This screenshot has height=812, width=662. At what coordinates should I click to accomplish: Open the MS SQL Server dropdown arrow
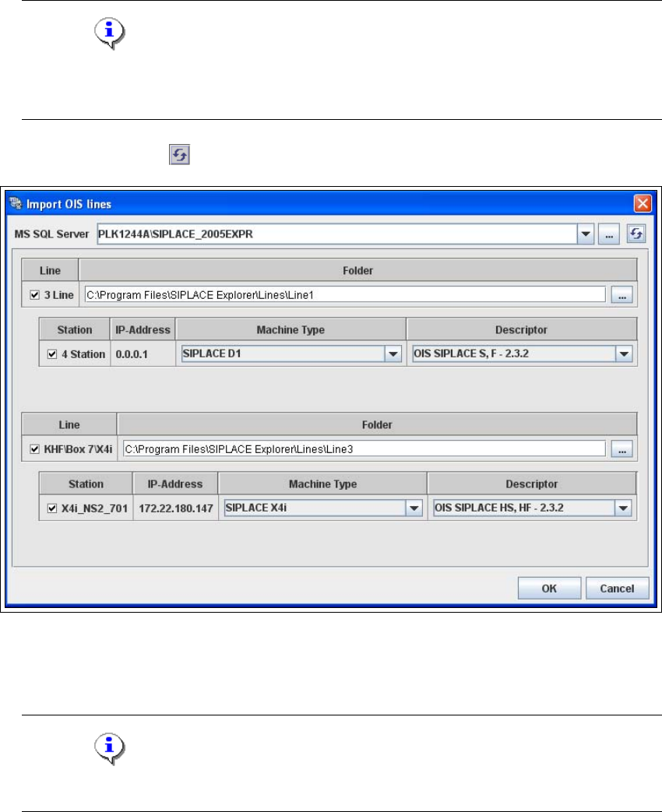point(586,234)
